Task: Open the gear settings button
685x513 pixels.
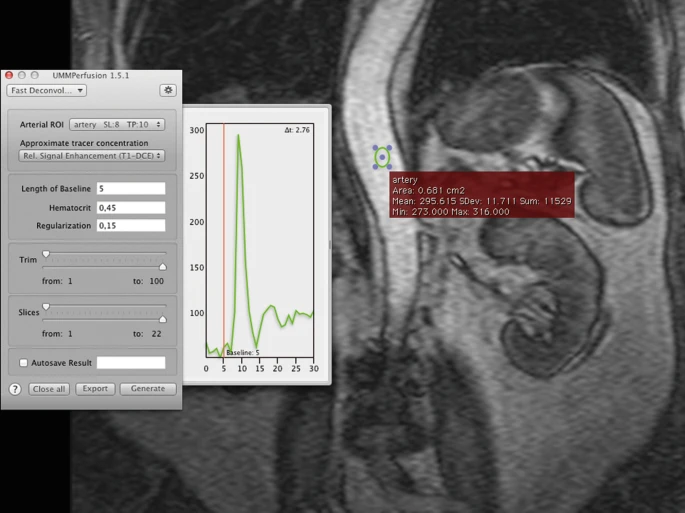Action: pos(168,90)
